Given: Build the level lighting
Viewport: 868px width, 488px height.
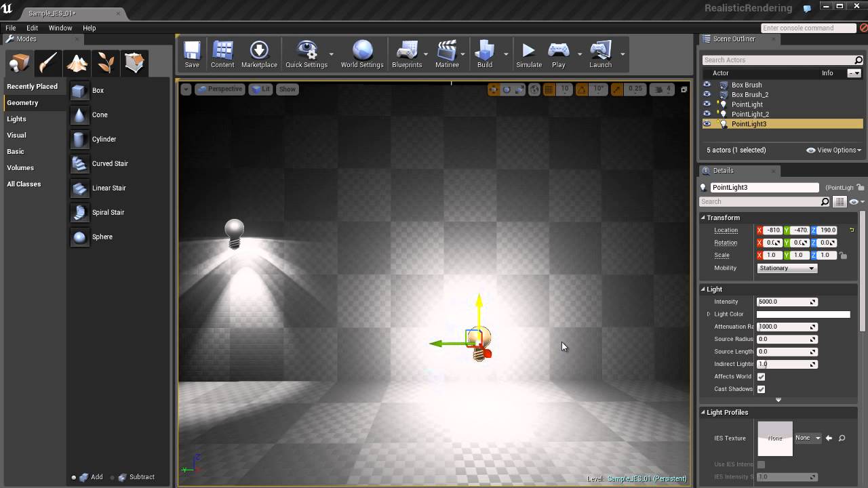Looking at the screenshot, I should tap(485, 54).
